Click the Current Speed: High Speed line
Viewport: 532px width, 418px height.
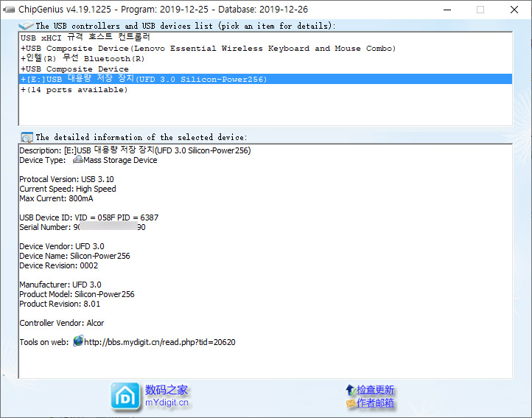coord(68,189)
